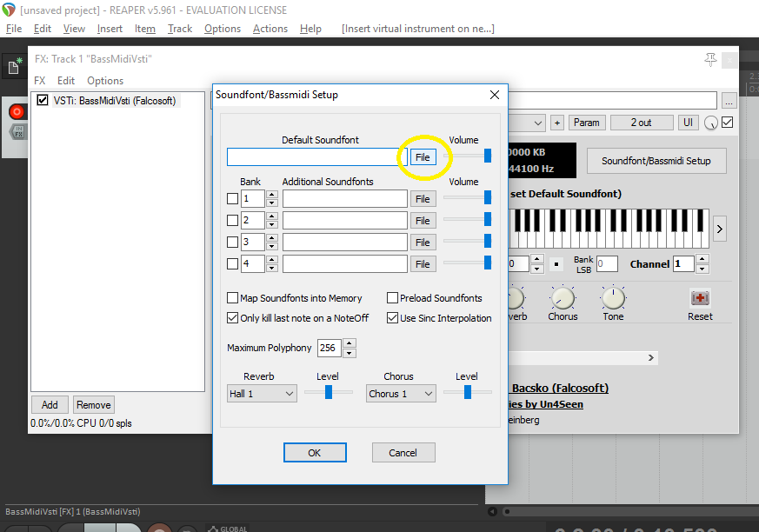Open the Reverb type dropdown showing Hall 1
This screenshot has width=759, height=532.
262,394
